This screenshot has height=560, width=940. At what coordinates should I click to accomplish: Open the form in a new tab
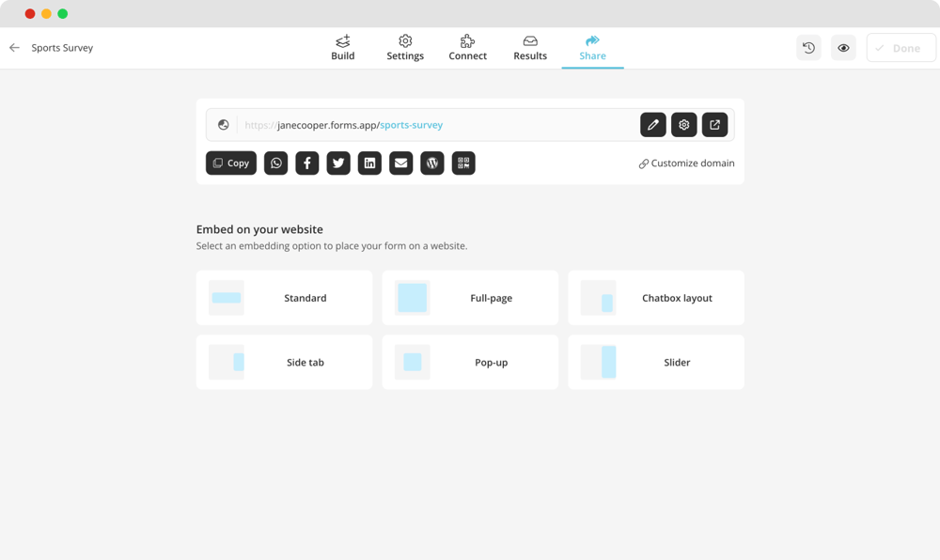pyautogui.click(x=714, y=124)
